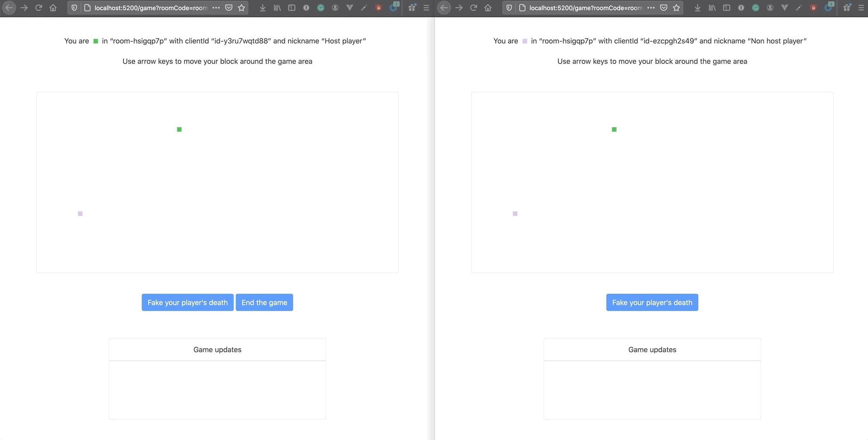Open hamburger menu in right browser
This screenshot has height=440, width=868.
(x=861, y=8)
